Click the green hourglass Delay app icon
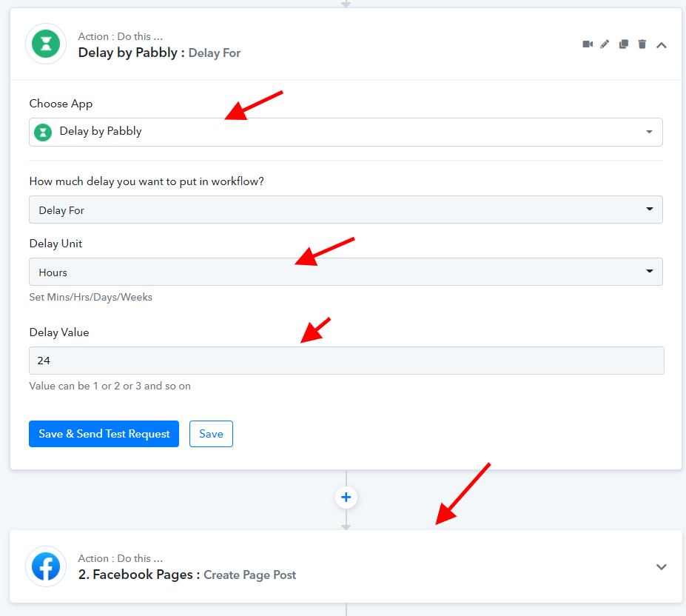Viewport: 686px width, 616px height. (46, 44)
